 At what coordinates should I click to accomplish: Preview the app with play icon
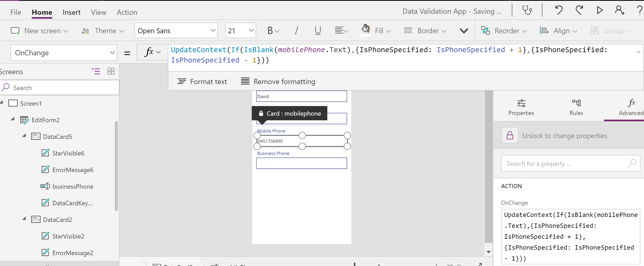coord(600,10)
